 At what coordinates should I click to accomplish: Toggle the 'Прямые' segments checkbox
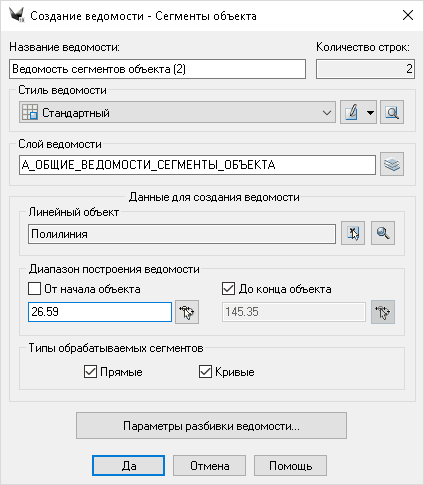pos(90,372)
